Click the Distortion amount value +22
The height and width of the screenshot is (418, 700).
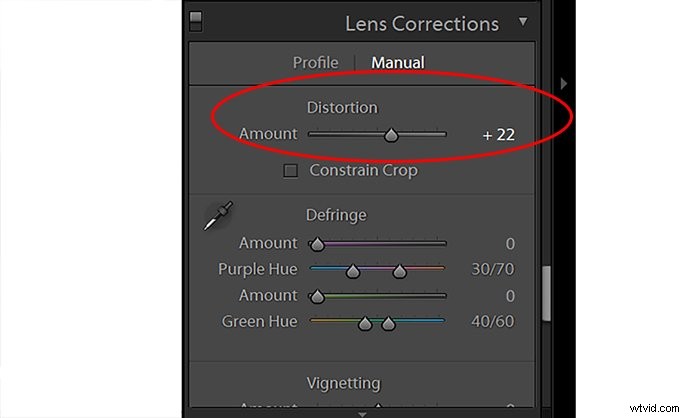pyautogui.click(x=498, y=134)
